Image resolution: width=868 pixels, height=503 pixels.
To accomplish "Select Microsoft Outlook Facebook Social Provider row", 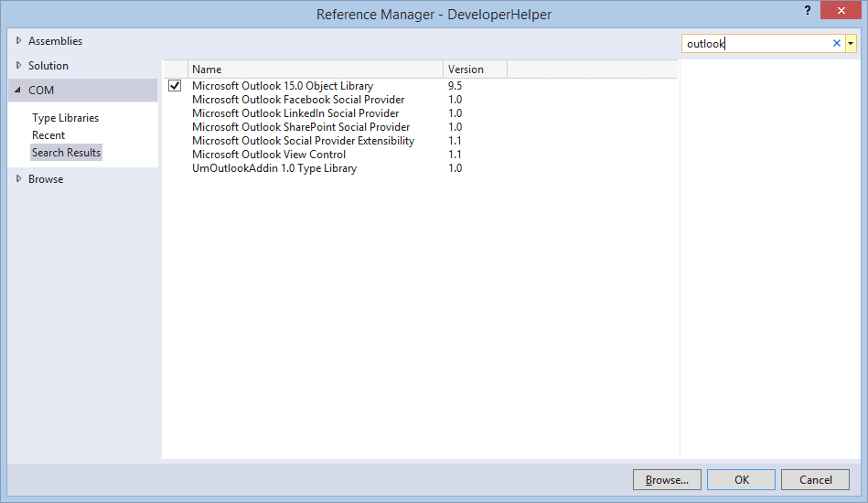I will pos(421,100).
